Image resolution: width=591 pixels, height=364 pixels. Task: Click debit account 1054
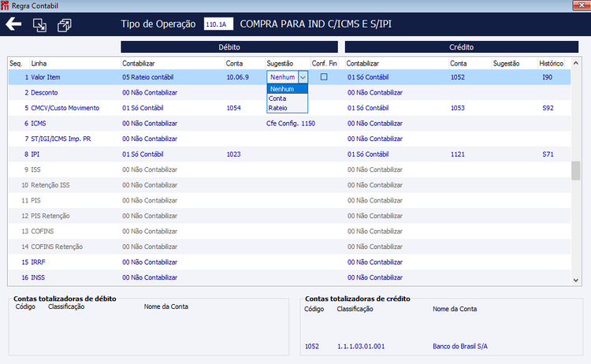coord(234,108)
